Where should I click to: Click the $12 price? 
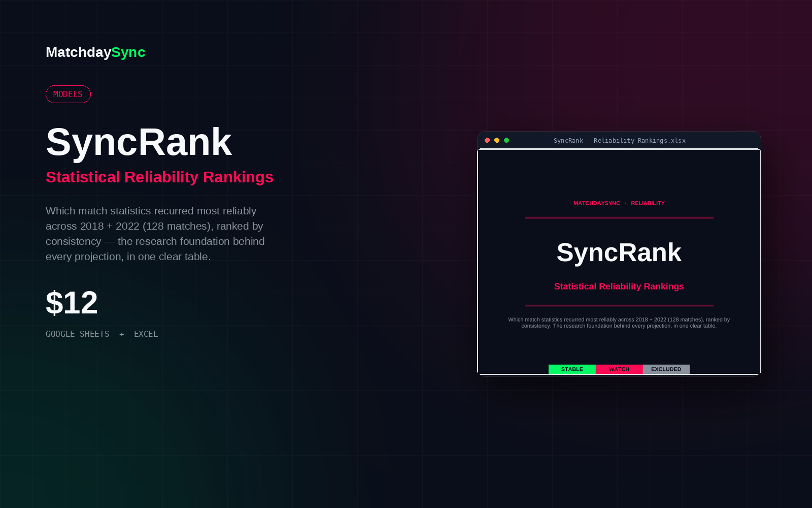pos(72,303)
